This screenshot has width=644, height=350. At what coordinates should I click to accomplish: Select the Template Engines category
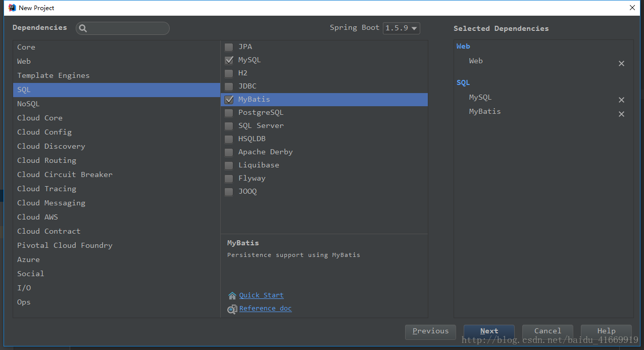[x=117, y=75]
